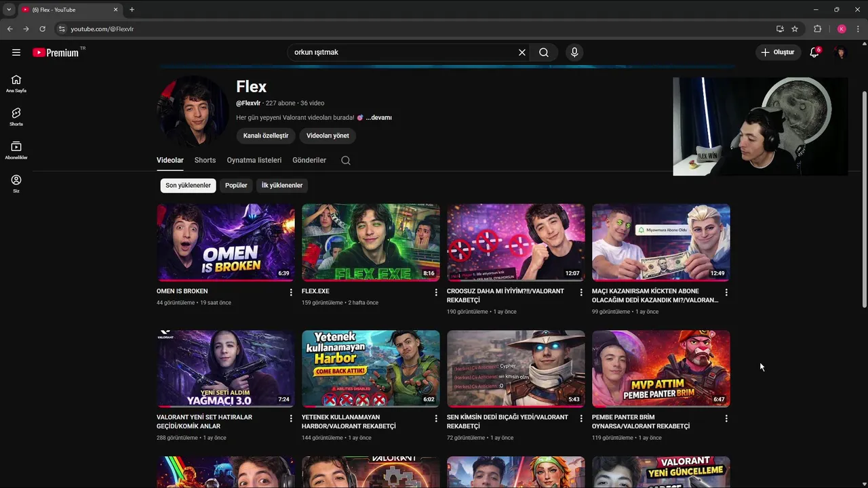This screenshot has height=488, width=868.
Task: Open the FLEX.EXE thumbnail
Action: pos(371,243)
